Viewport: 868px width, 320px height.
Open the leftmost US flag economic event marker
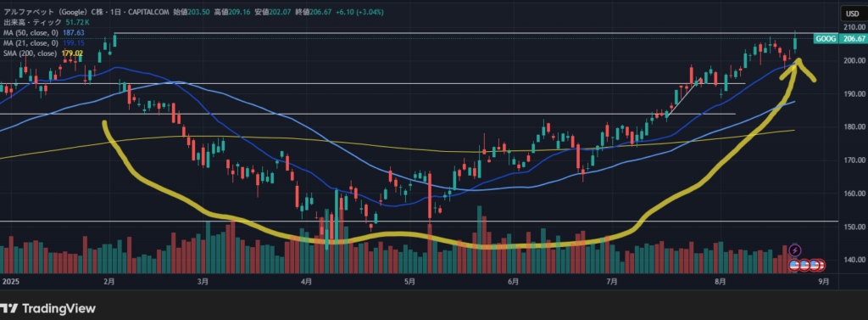pyautogui.click(x=794, y=265)
